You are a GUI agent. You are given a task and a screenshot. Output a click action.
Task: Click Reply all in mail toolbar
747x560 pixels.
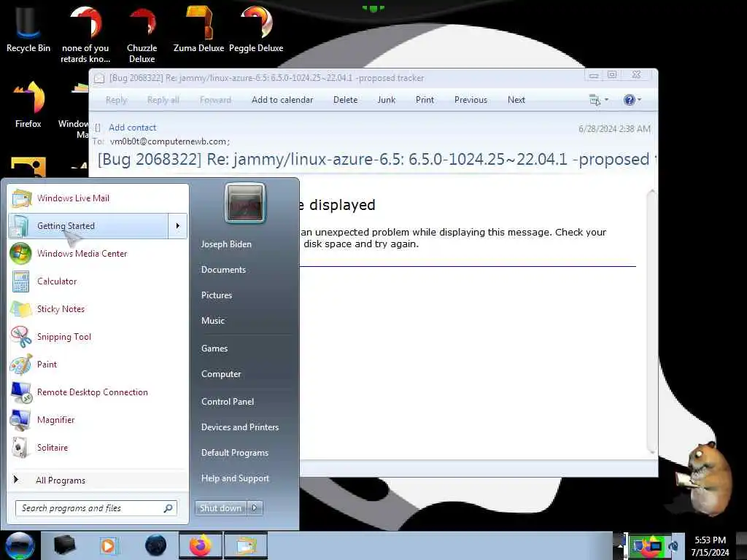[163, 100]
